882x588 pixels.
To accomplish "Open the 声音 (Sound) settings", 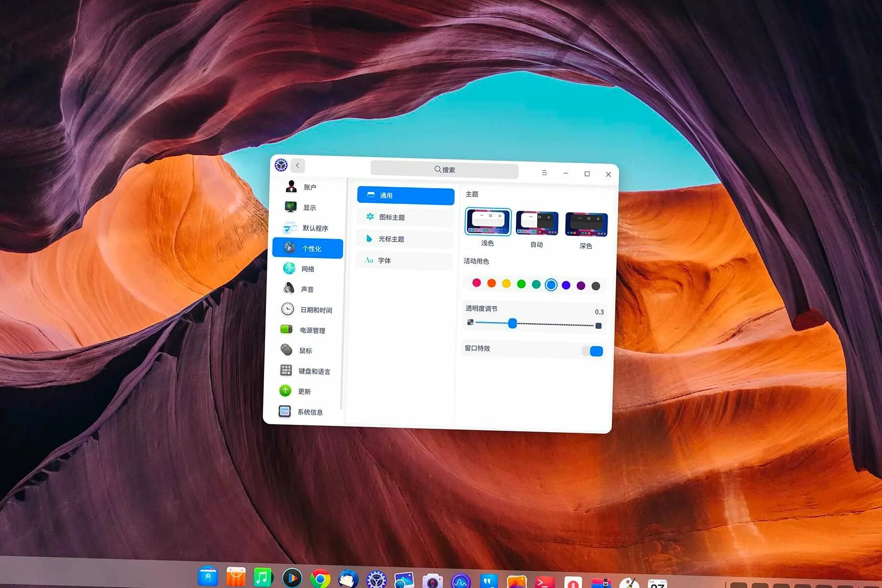I will (x=306, y=289).
